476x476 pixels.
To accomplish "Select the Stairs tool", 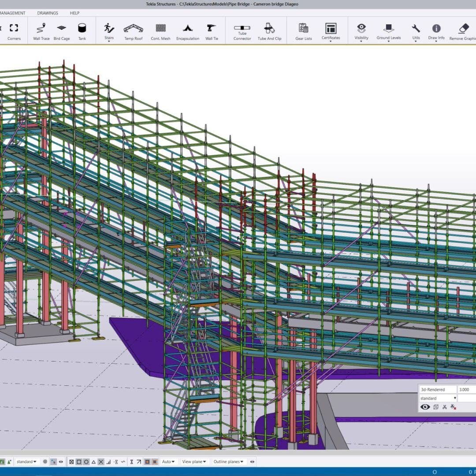I will click(x=109, y=31).
